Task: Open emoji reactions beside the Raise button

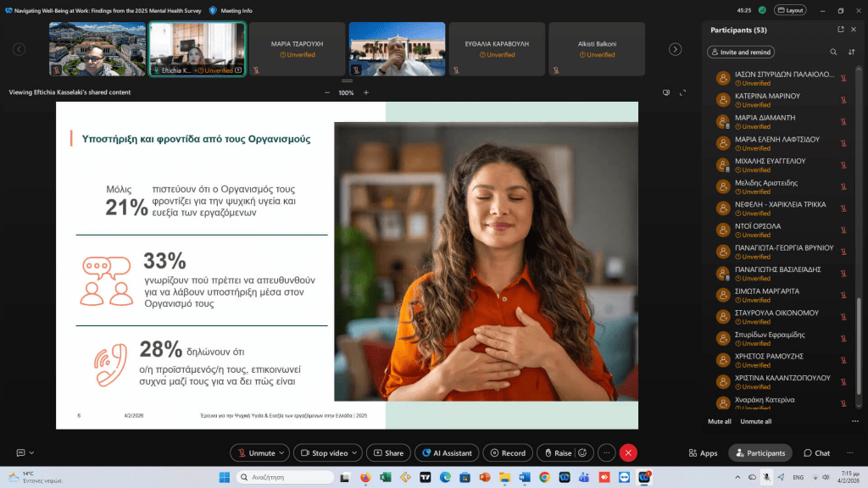Action: [x=584, y=452]
